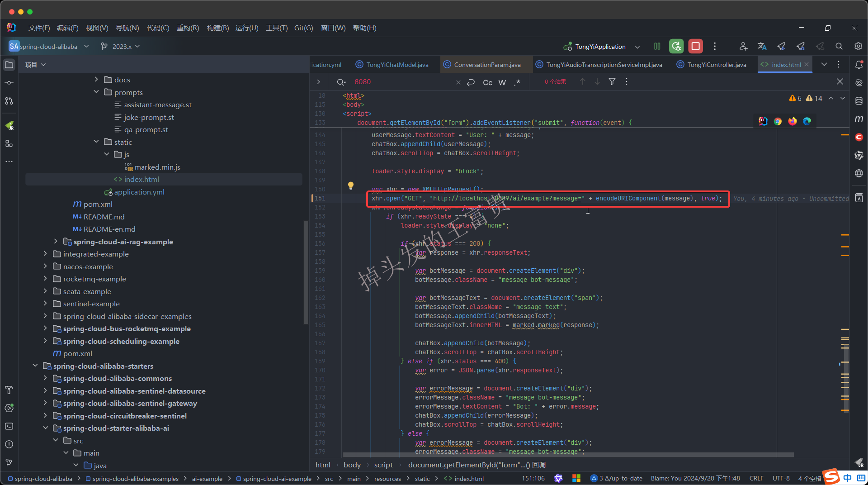Click the Sogou input method icon
868x485 pixels.
coord(831,476)
